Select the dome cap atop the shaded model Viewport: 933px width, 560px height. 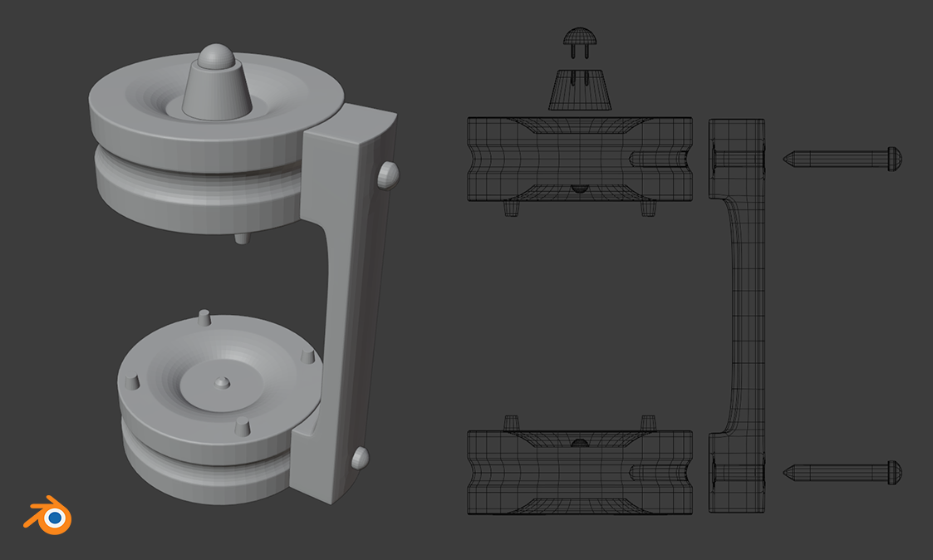pyautogui.click(x=215, y=57)
